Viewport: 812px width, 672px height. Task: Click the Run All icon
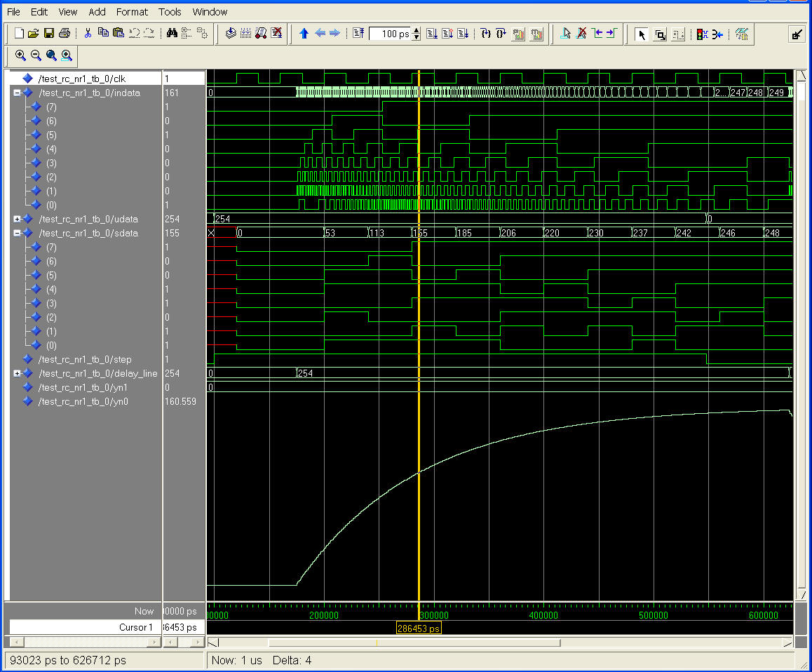(463, 34)
